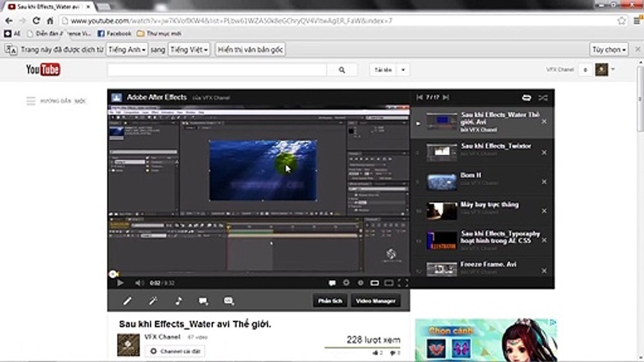Remove Sau khi Effects_Twixtor from playlist
This screenshot has height=362, width=644.
[x=544, y=152]
